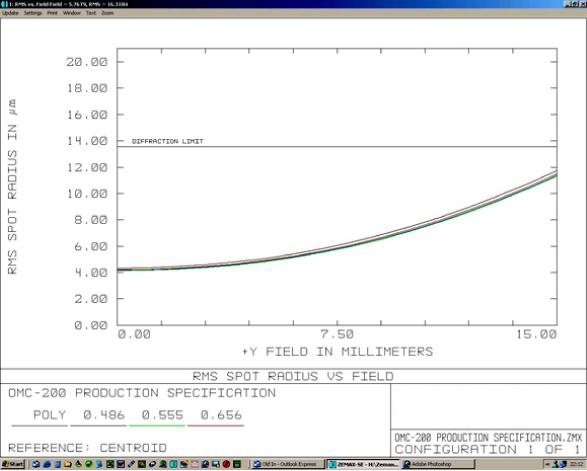Click the REFERENCE: CENTROID text
Viewport: 587px width, 471px height.
coord(87,448)
